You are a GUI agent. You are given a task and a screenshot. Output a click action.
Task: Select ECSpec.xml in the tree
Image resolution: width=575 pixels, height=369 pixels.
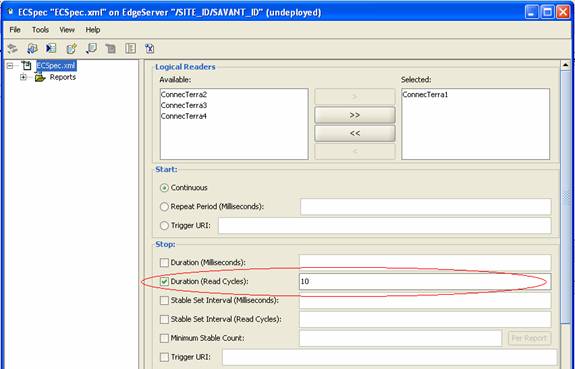[x=56, y=66]
